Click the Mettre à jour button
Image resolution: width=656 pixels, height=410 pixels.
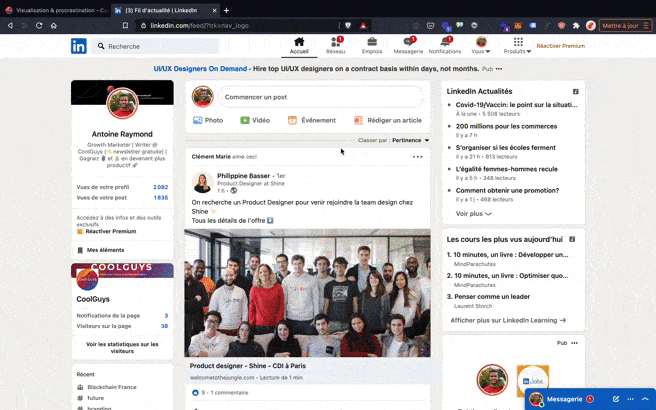click(x=625, y=26)
